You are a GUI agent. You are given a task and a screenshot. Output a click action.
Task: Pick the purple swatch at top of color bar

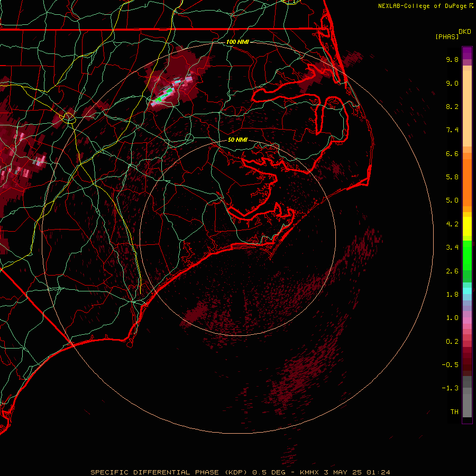[x=467, y=53]
